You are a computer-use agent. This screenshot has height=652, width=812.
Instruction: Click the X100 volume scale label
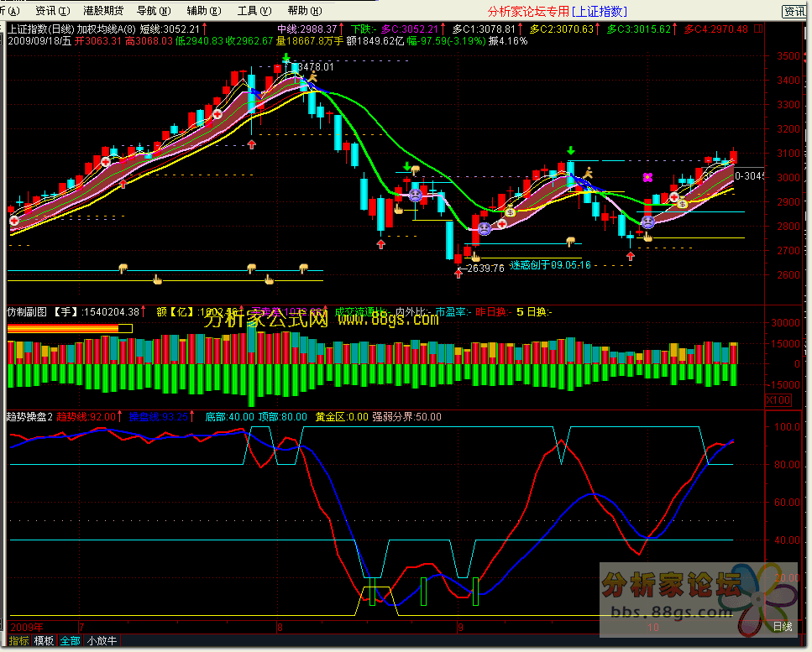[x=778, y=400]
